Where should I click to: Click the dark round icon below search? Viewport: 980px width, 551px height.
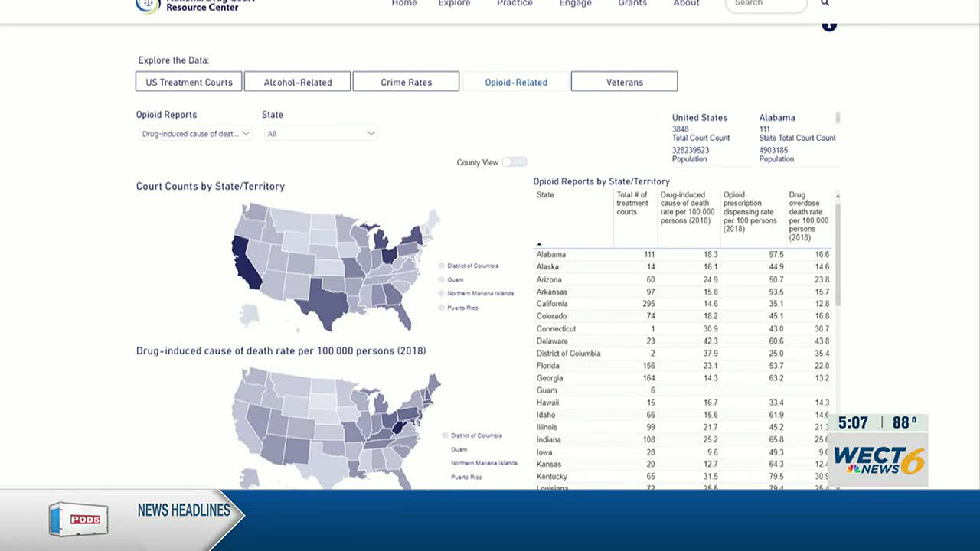point(829,26)
